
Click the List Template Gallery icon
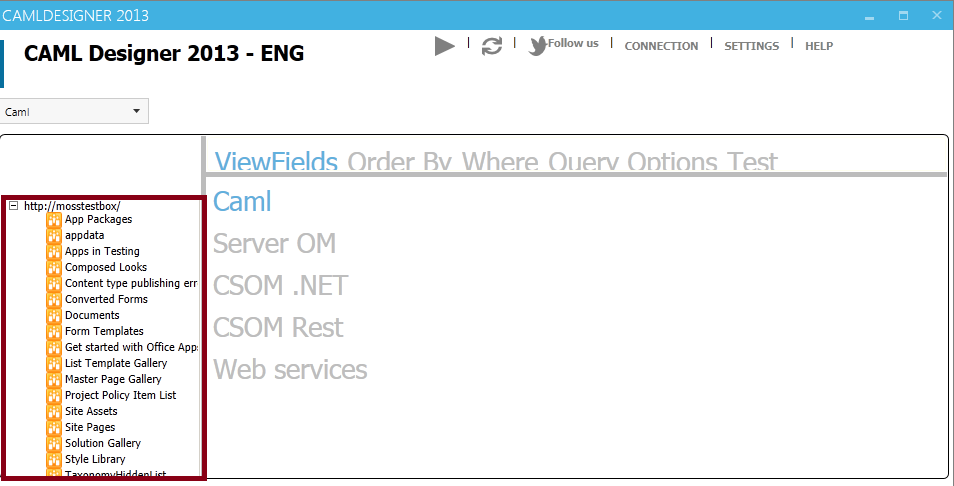[54, 363]
